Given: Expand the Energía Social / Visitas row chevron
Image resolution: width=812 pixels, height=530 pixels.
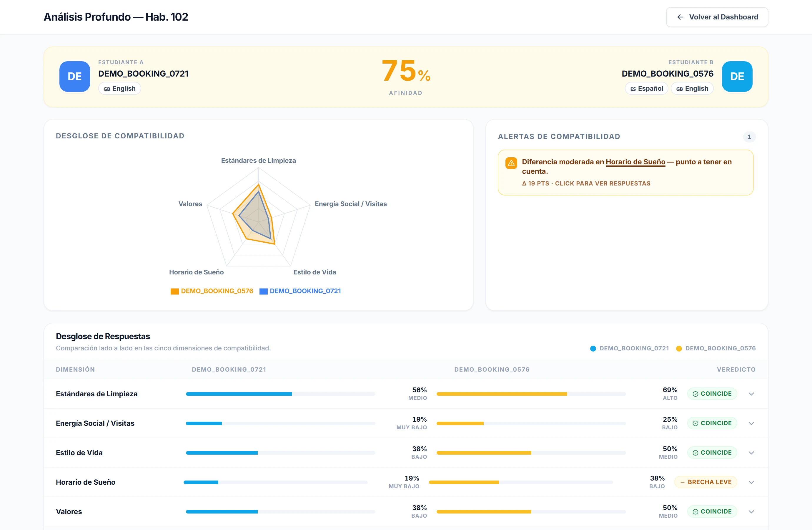Looking at the screenshot, I should (x=751, y=423).
